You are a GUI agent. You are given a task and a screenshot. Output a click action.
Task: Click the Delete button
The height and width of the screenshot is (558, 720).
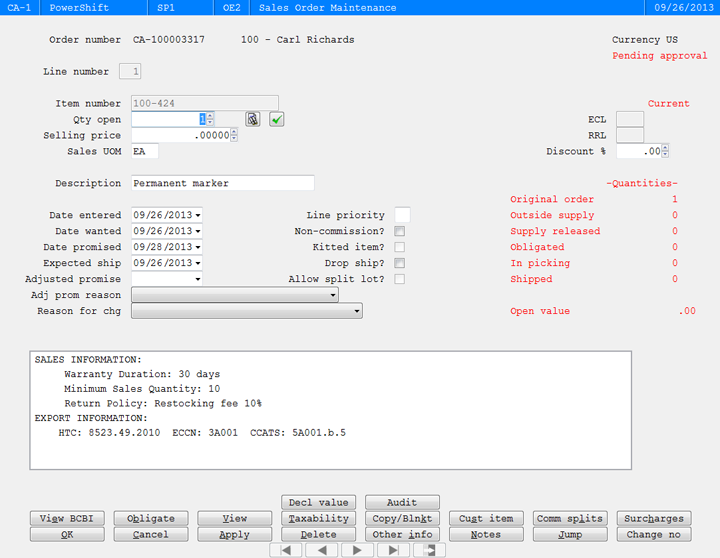pos(319,535)
